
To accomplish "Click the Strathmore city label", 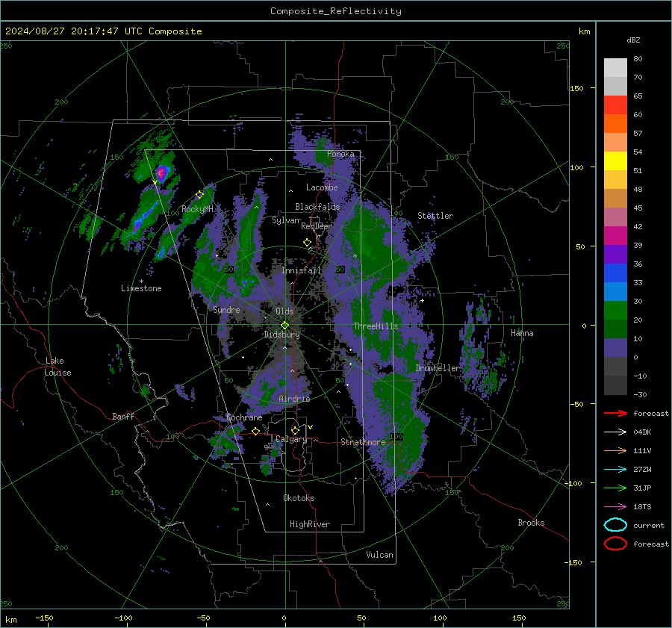I will click(x=363, y=442).
